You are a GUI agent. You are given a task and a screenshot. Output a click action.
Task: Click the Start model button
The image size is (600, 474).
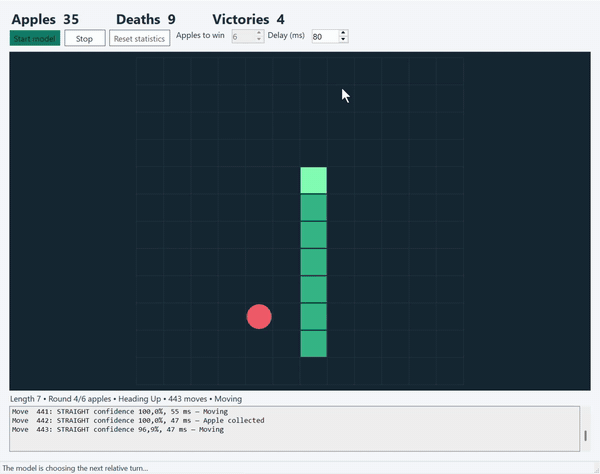35,38
